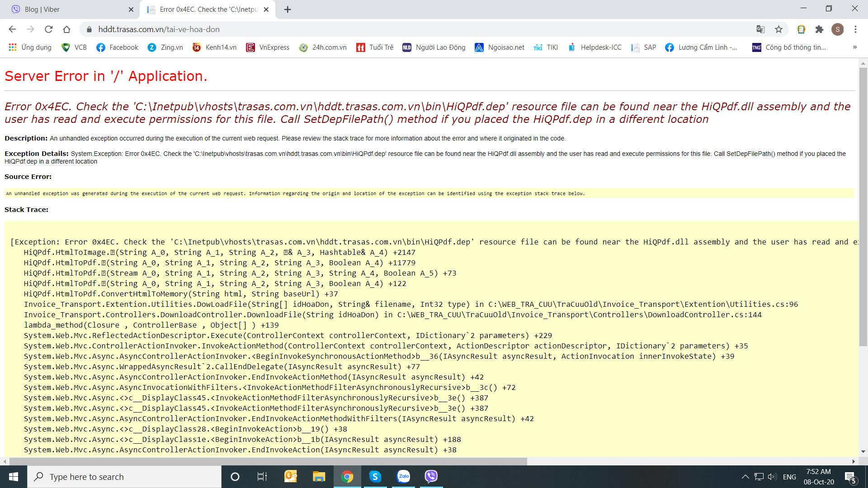Click the reload page button
Viewport: 868px width, 488px height.
(x=49, y=29)
